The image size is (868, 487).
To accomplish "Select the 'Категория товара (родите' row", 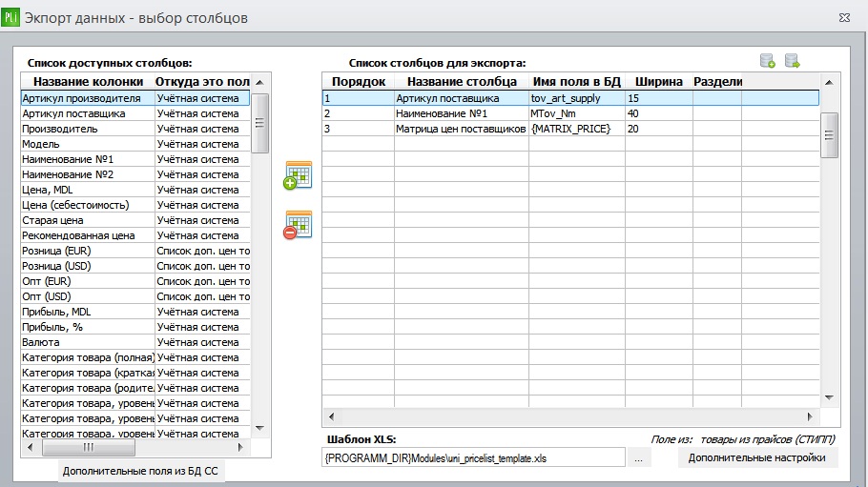I will 135,388.
